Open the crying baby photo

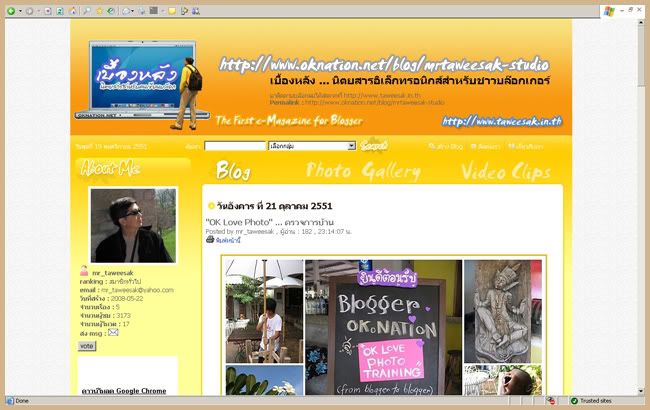pyautogui.click(x=503, y=380)
